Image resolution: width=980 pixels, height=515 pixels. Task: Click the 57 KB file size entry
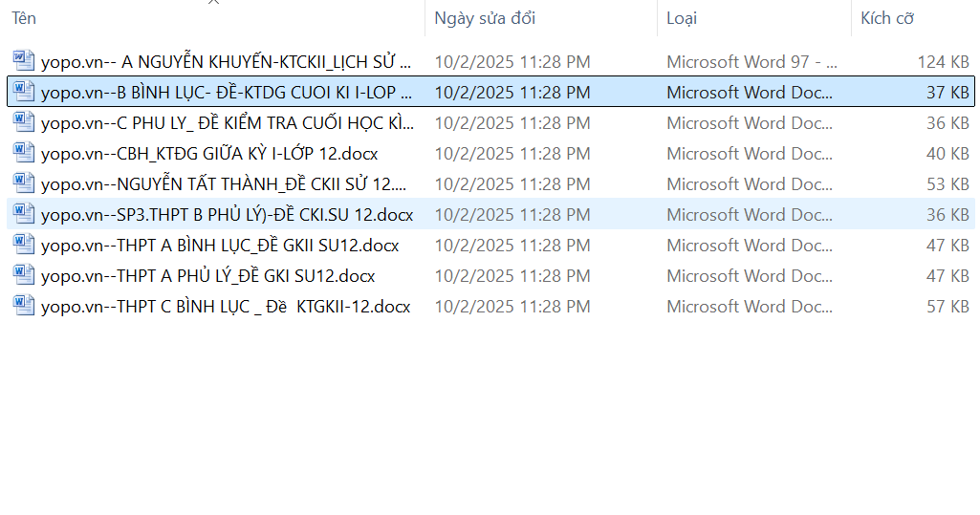[947, 307]
